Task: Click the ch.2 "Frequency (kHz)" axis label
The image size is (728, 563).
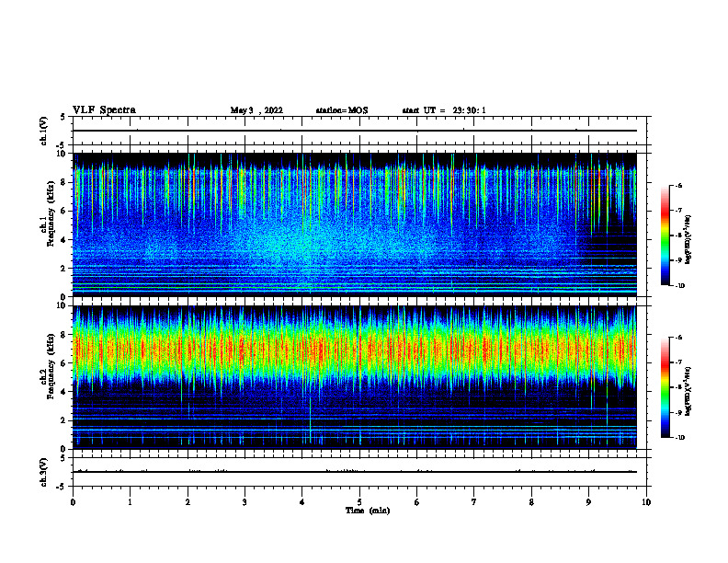Action: click(51, 366)
